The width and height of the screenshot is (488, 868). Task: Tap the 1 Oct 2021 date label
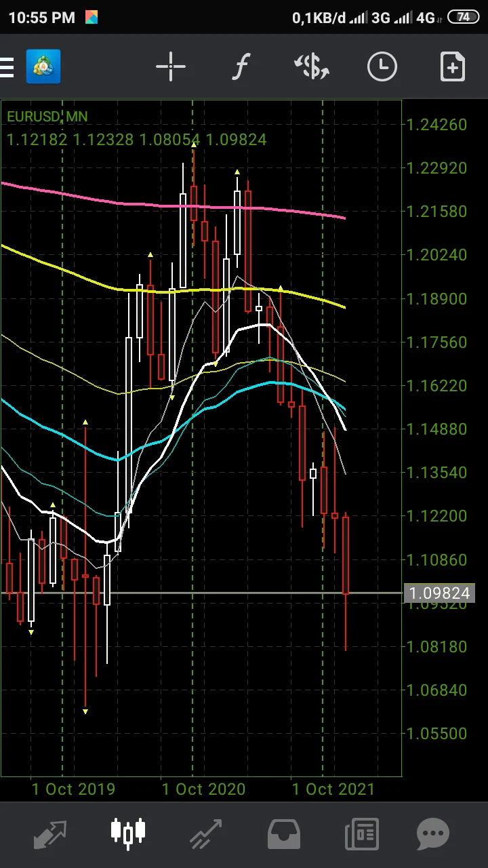pyautogui.click(x=333, y=789)
